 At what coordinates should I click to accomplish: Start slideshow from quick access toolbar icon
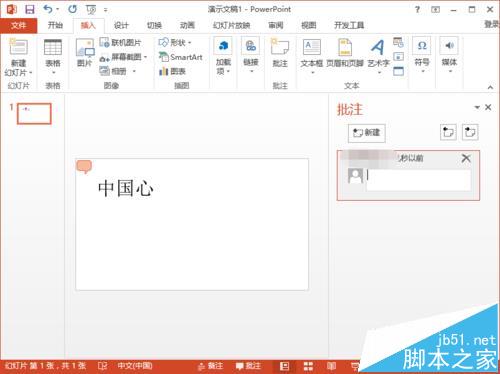pyautogui.click(x=91, y=10)
